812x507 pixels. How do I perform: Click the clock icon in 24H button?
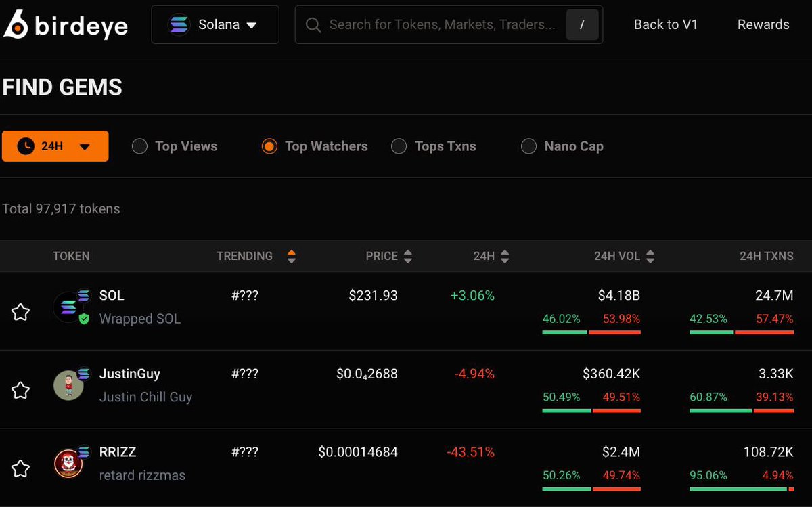click(26, 146)
